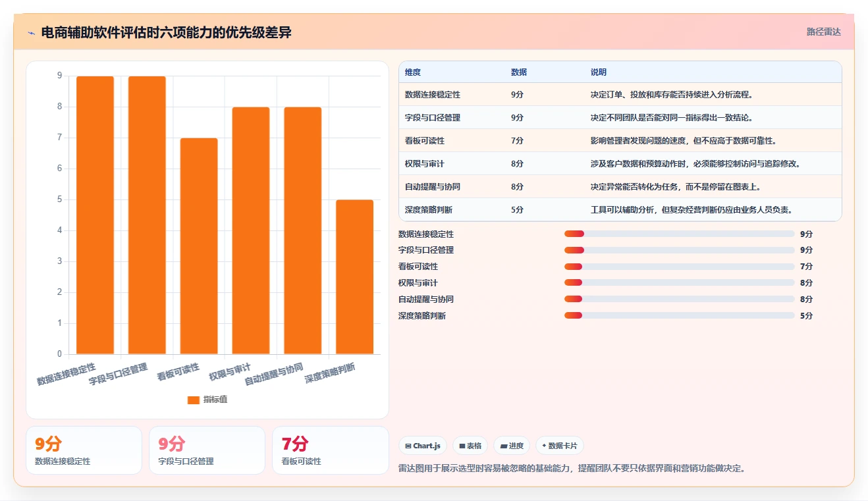Viewport: 868px width, 501px height.
Task: Click description starting 工具可以辅助分析
Action: [x=692, y=210]
